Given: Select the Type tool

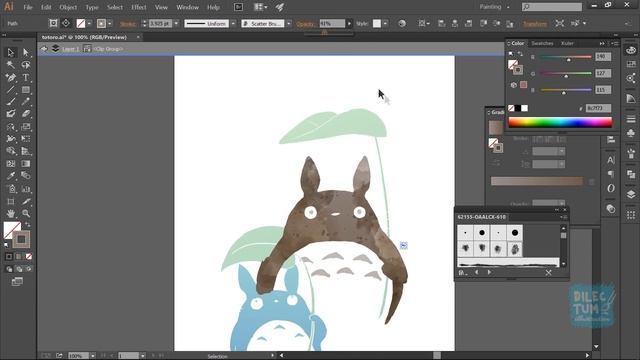Looking at the screenshot, I should tap(26, 78).
